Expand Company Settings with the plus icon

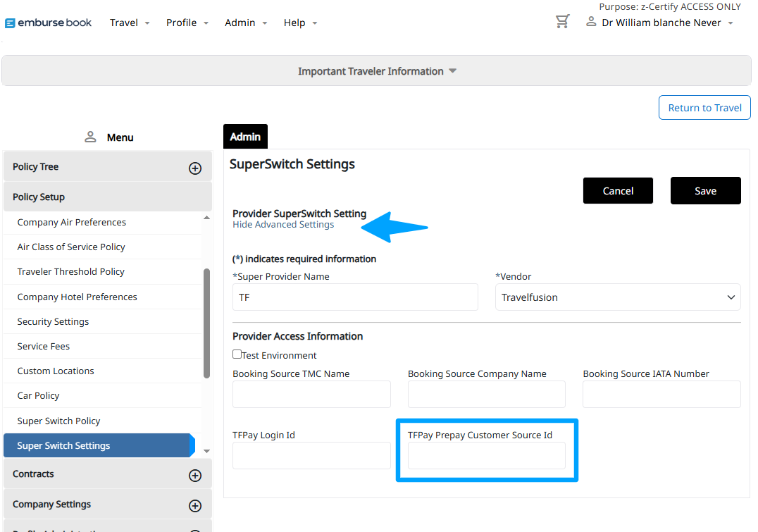click(195, 506)
